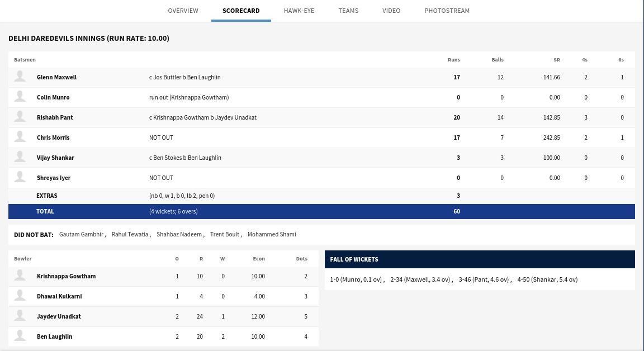Screen dimensions: 644x351
Task: Click the batting Runs column header
Action: pos(454,60)
